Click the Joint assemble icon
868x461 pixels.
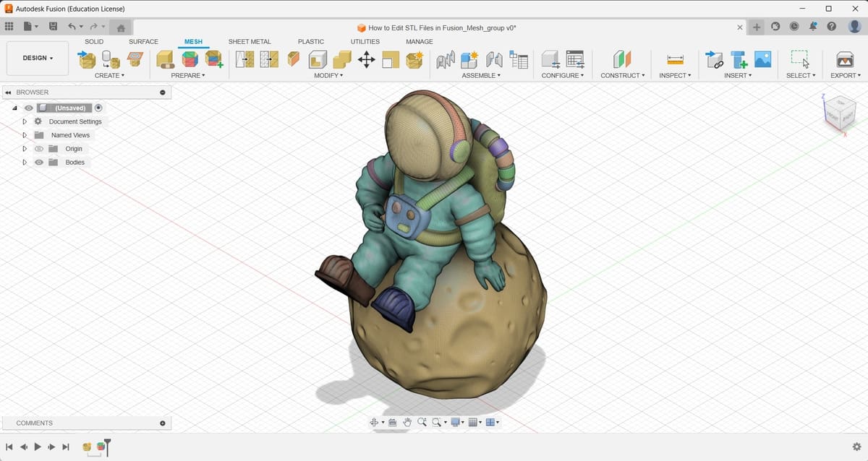coord(495,59)
